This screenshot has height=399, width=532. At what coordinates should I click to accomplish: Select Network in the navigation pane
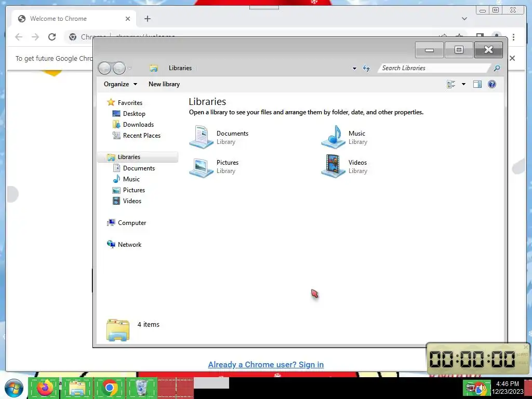[x=124, y=244]
